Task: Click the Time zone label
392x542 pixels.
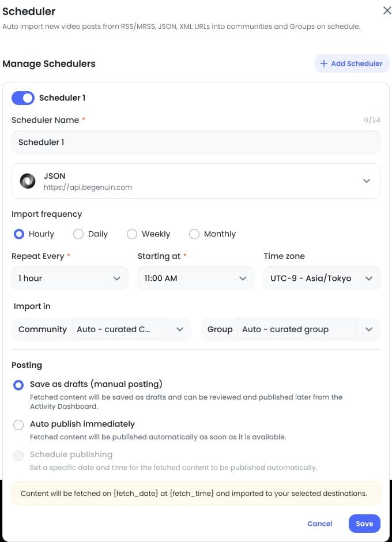Action: (x=284, y=256)
